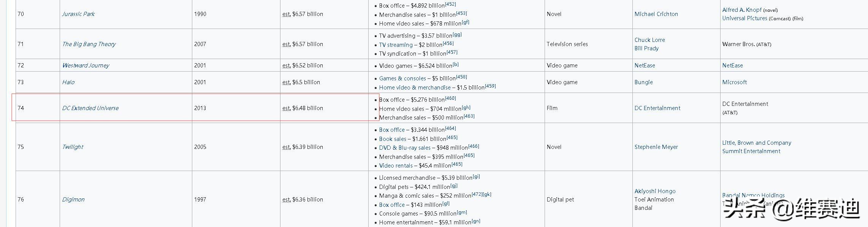This screenshot has width=868, height=227.
Task: Open the Jurassic Park franchise link
Action: [x=78, y=14]
